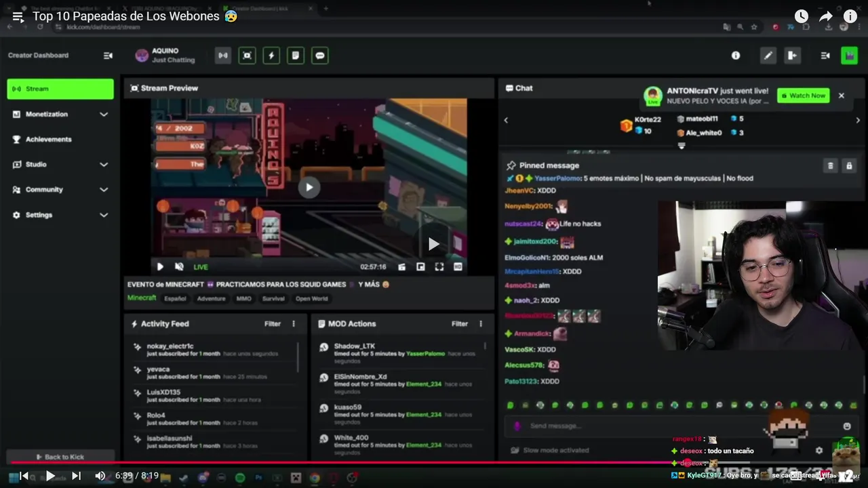Click the pinned message lock icon
Image resolution: width=868 pixels, height=488 pixels.
click(x=848, y=165)
